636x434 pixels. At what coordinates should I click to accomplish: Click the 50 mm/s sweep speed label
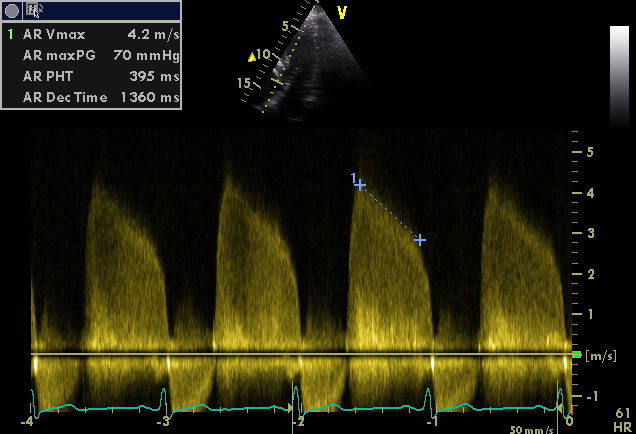[529, 428]
